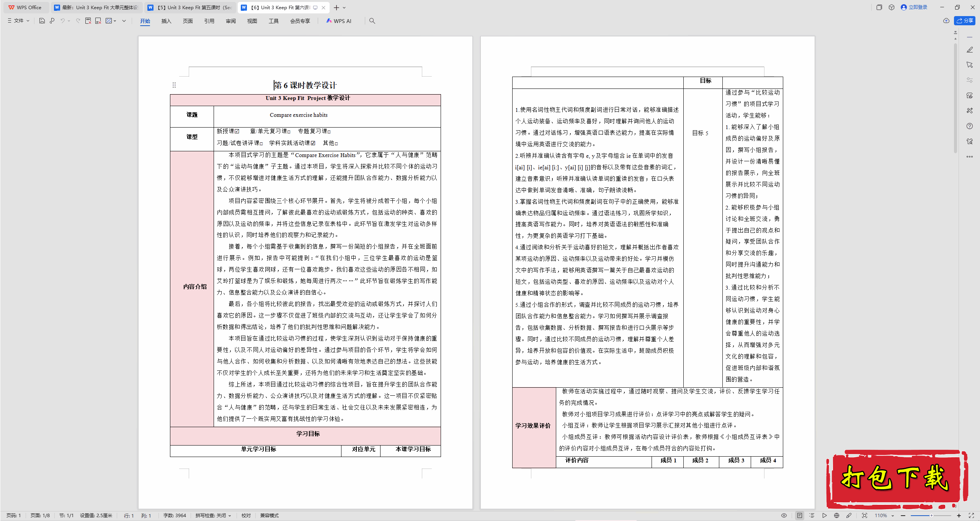The width and height of the screenshot is (980, 521).
Task: Click 校对 in the status bar
Action: coord(246,516)
